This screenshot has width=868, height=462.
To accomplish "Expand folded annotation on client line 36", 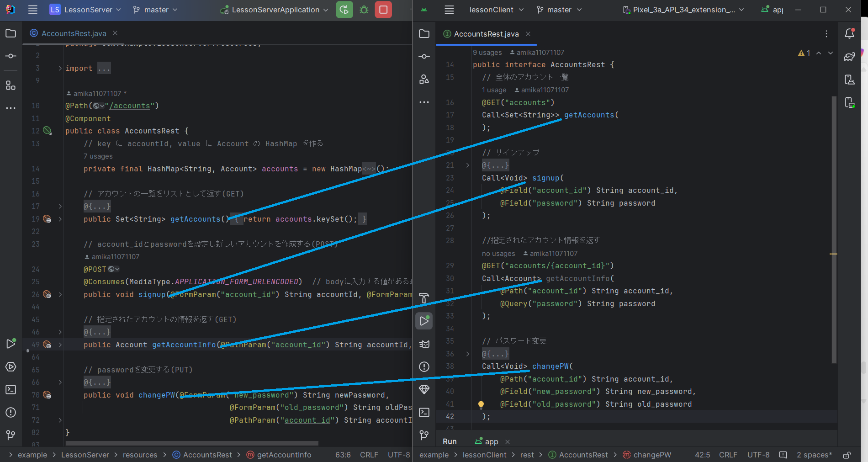I will (467, 354).
